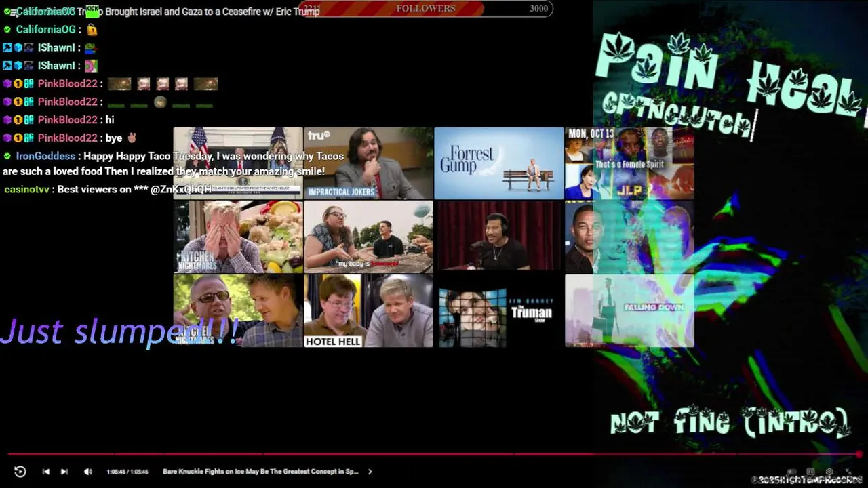
Task: Open the 'my baby is' captioned video thumbnail
Action: click(368, 237)
